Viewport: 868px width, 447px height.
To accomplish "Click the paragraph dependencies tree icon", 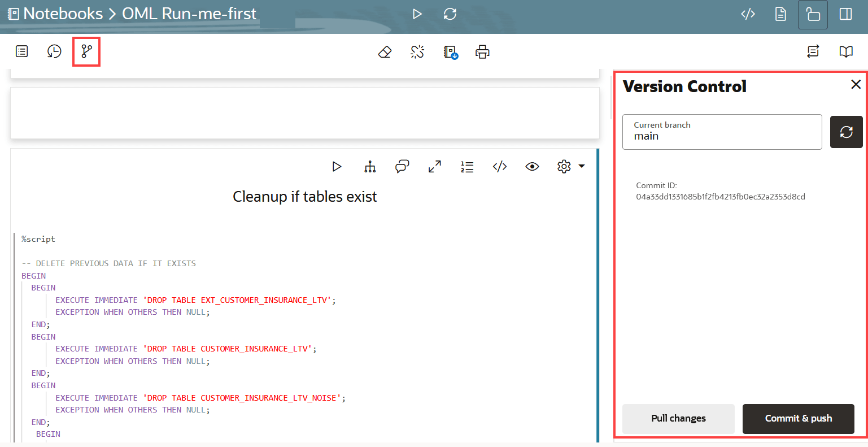I will click(x=370, y=167).
